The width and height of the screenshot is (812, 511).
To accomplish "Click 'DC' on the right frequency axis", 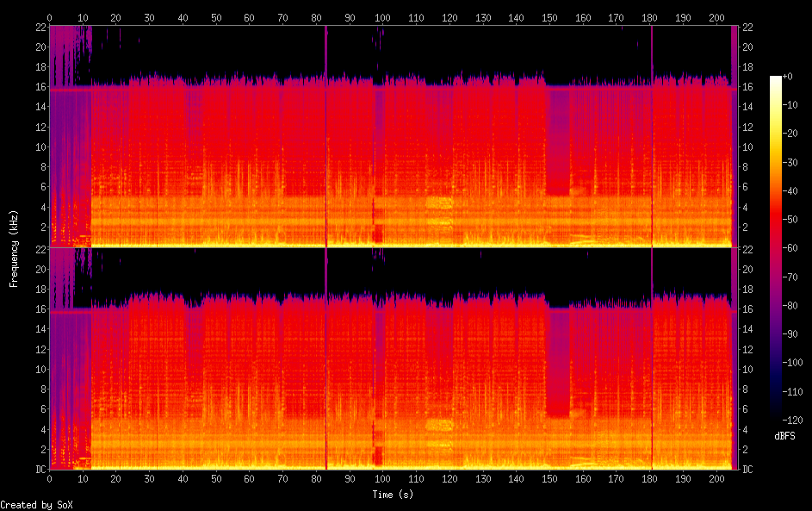I will 747,470.
